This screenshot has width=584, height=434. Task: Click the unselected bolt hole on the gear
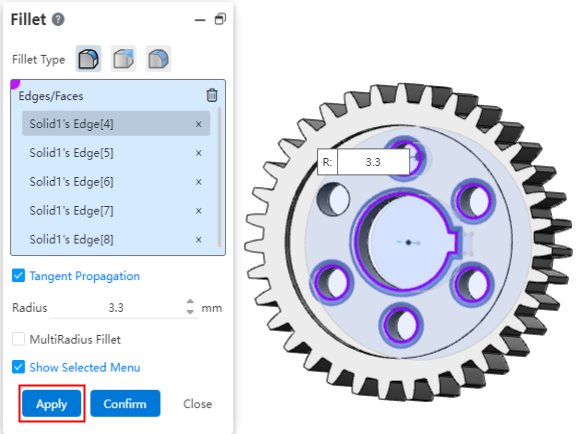pyautogui.click(x=333, y=199)
